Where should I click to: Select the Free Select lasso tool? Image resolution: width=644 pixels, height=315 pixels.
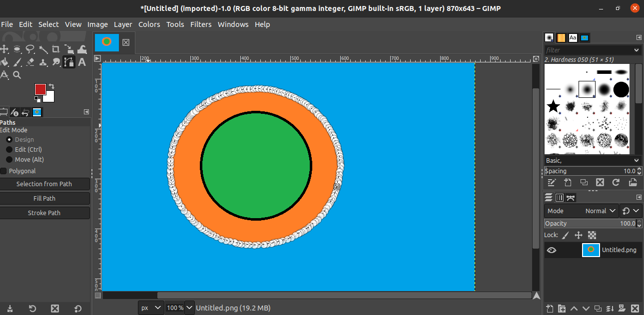30,49
